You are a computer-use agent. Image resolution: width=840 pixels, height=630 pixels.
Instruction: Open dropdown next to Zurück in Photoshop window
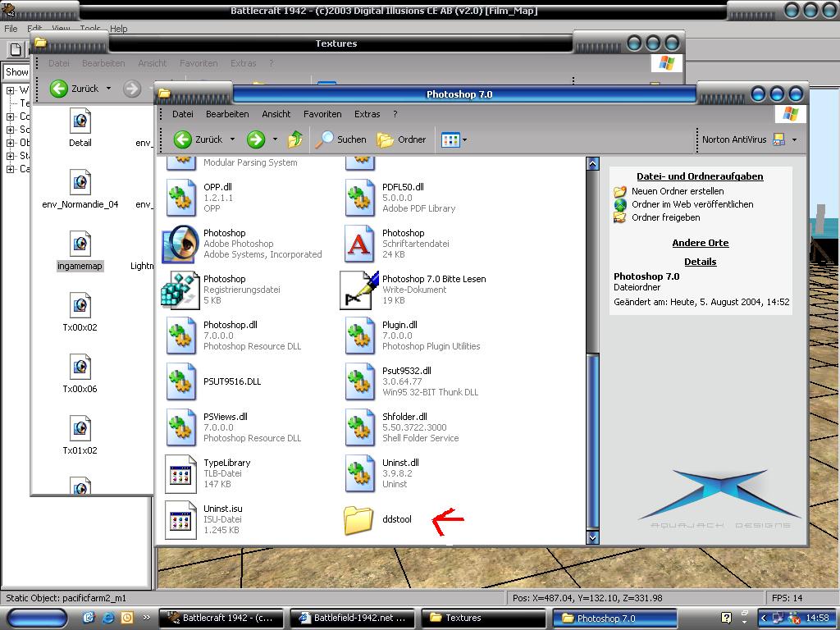point(232,139)
